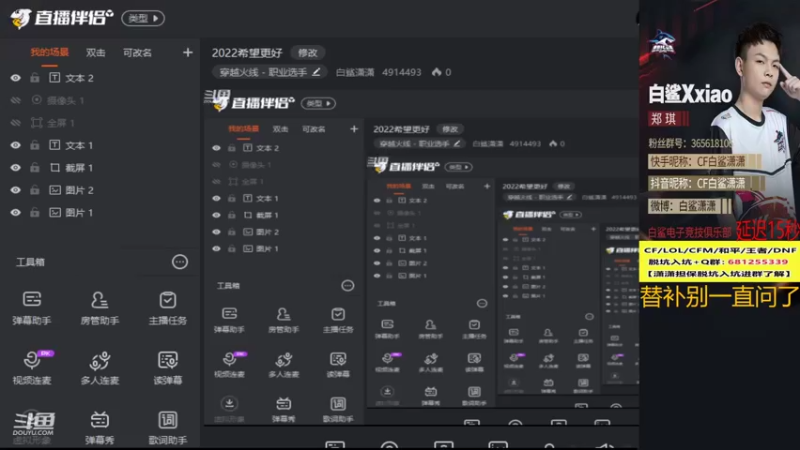
Task: Show the hidden 全屏 1 source
Action: pyautogui.click(x=16, y=122)
